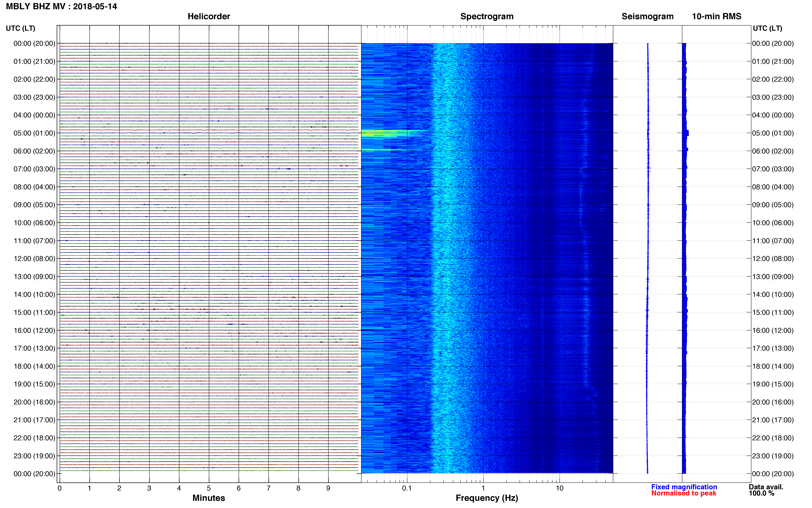
Task: Select the Spectrogram panel heading
Action: point(487,16)
